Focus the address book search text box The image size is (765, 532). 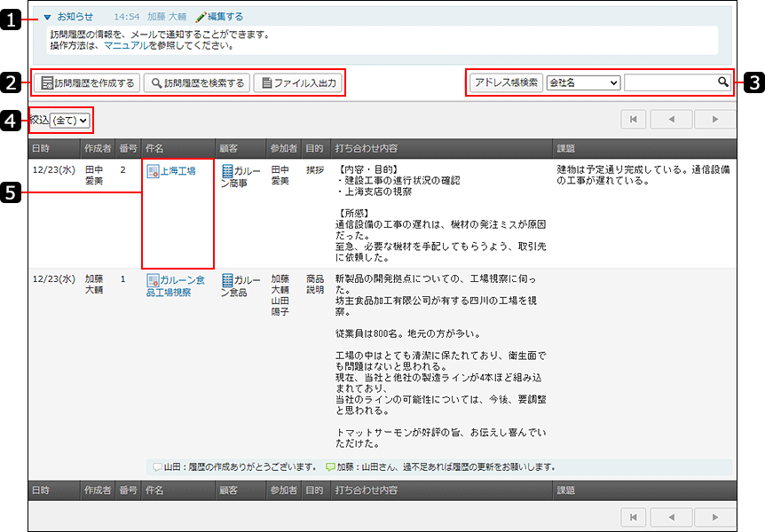click(x=669, y=82)
